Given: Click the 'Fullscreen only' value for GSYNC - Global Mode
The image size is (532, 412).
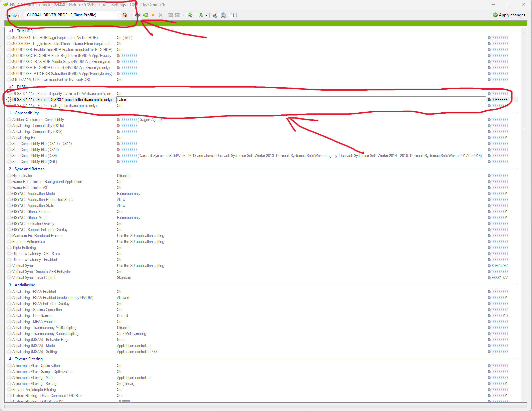Looking at the screenshot, I should [x=129, y=218].
